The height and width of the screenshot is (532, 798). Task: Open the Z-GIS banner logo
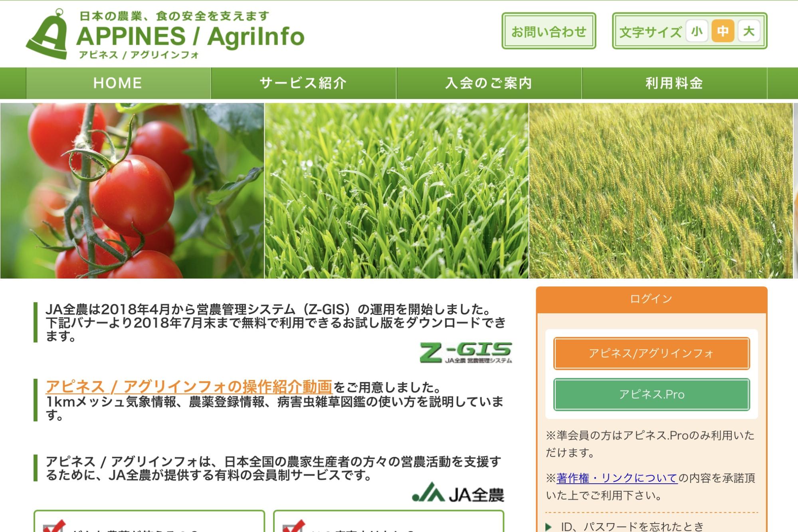pos(465,353)
